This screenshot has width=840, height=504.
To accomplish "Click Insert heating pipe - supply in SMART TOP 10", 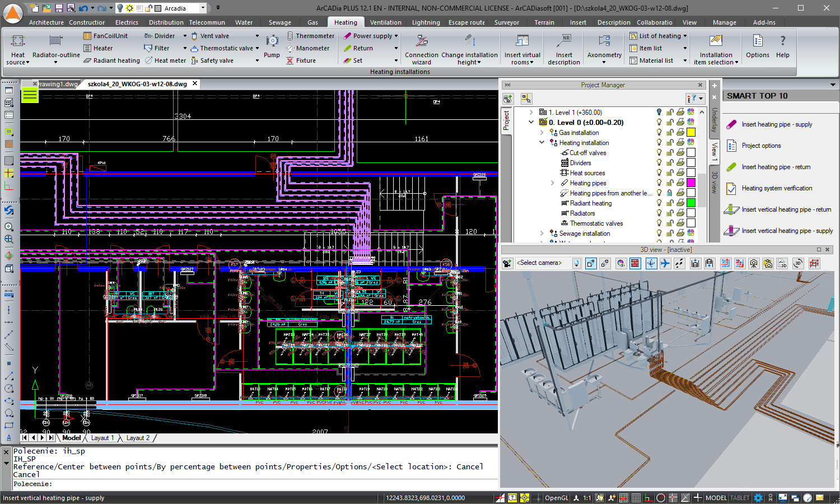I will click(777, 124).
